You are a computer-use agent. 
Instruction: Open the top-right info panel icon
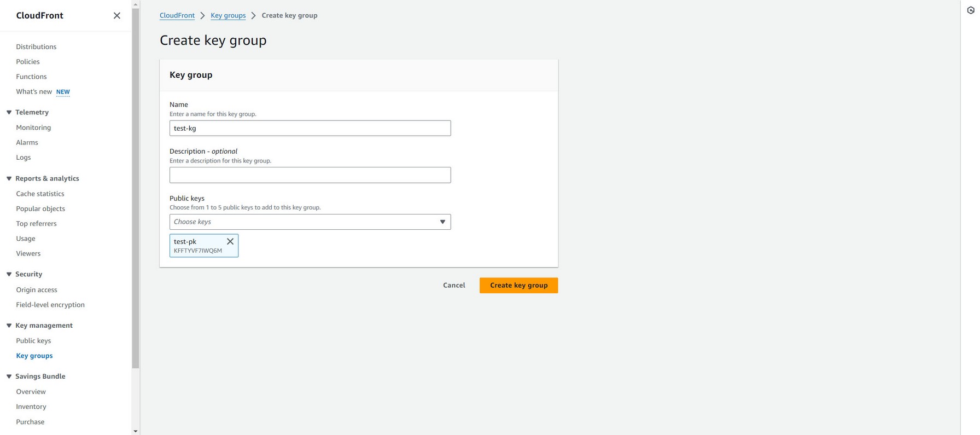[x=970, y=10]
